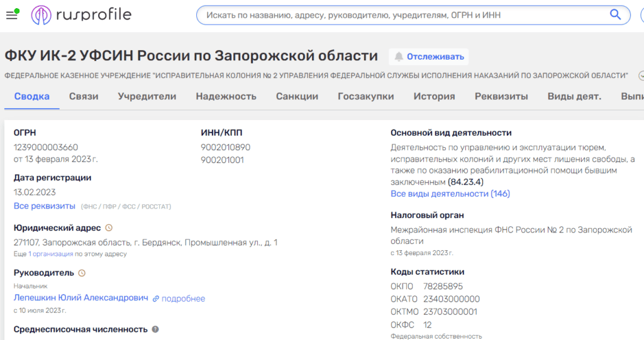The width and height of the screenshot is (644, 340).
Task: Open the Реквизиты tab
Action: 501,97
